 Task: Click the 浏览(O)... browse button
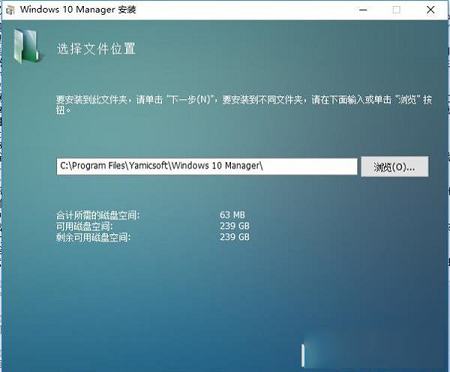point(395,166)
